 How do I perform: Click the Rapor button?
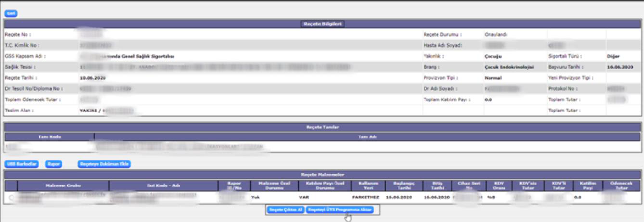(53, 164)
